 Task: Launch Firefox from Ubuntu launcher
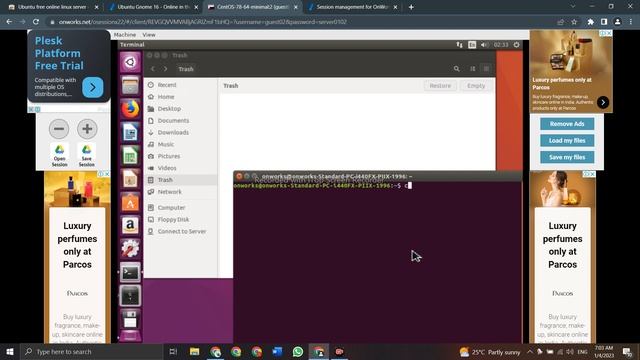tap(130, 109)
